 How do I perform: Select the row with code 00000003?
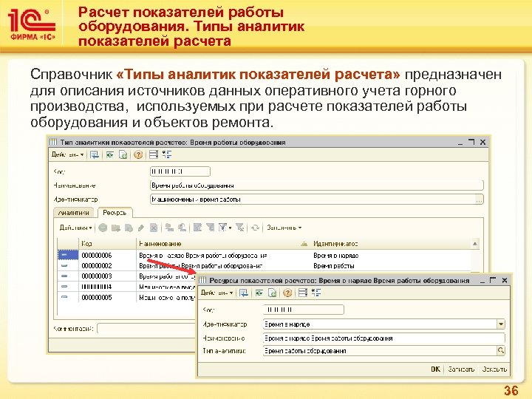(127, 276)
